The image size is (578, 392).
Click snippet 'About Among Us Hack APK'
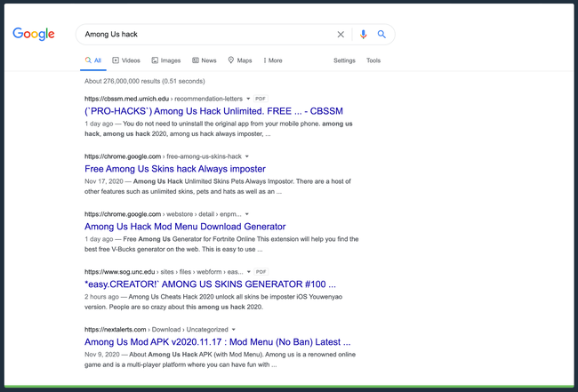coord(220,360)
